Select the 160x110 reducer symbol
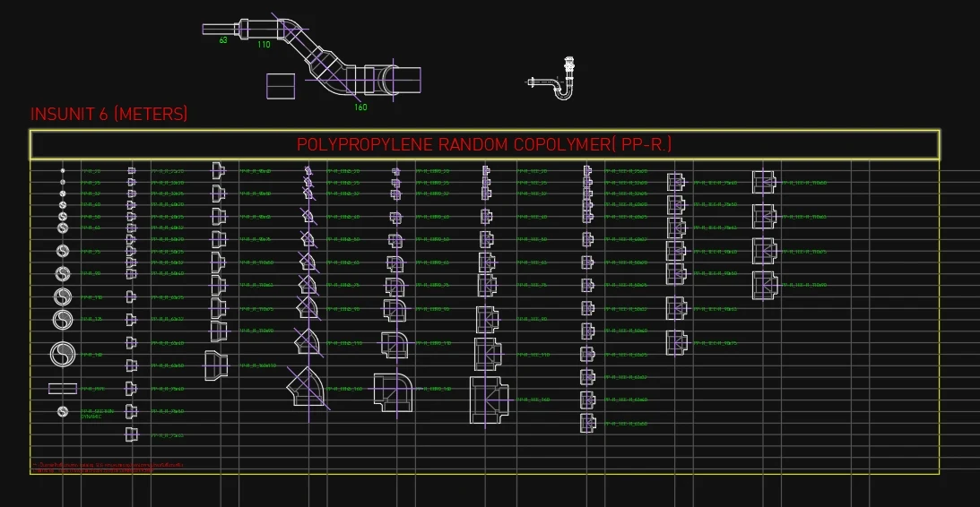This screenshot has width=980, height=507. pos(216,365)
